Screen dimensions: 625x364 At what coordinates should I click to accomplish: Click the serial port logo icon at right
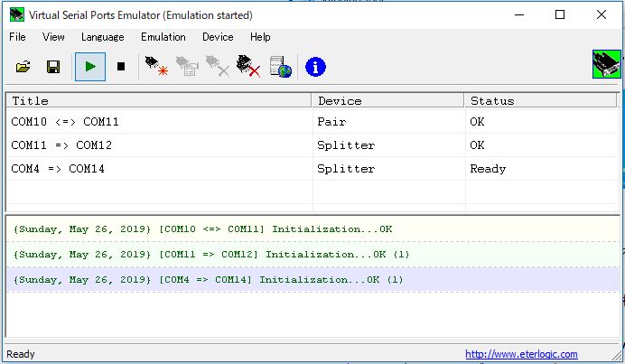[x=603, y=67]
